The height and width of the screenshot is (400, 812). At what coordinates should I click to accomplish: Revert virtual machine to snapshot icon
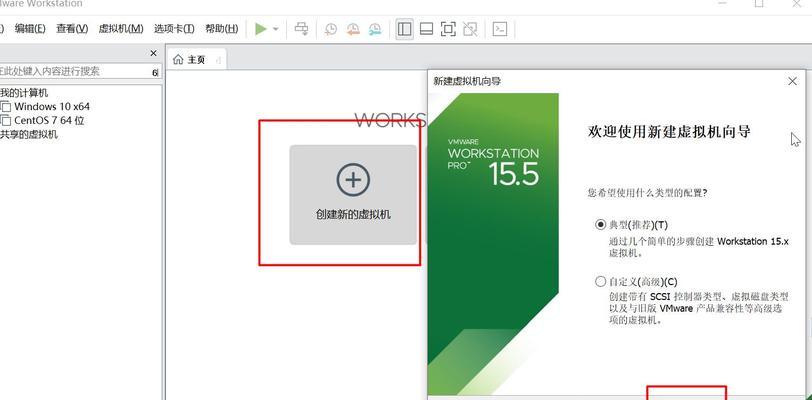[353, 29]
